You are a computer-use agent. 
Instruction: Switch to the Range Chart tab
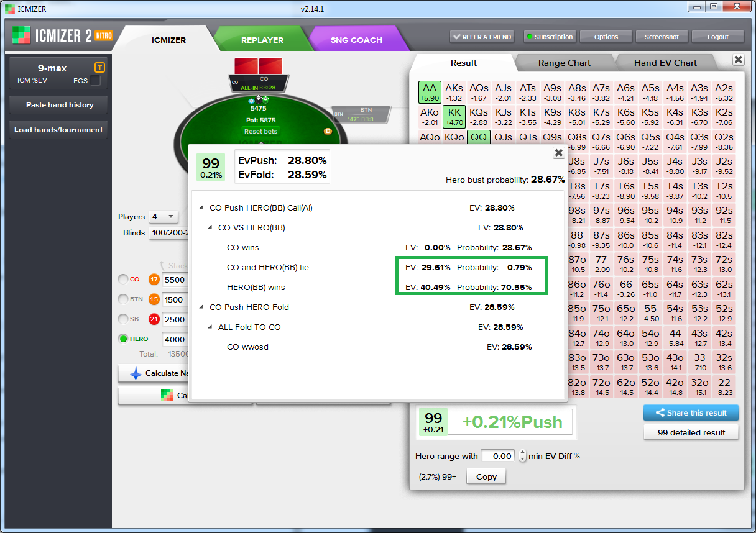tap(565, 63)
